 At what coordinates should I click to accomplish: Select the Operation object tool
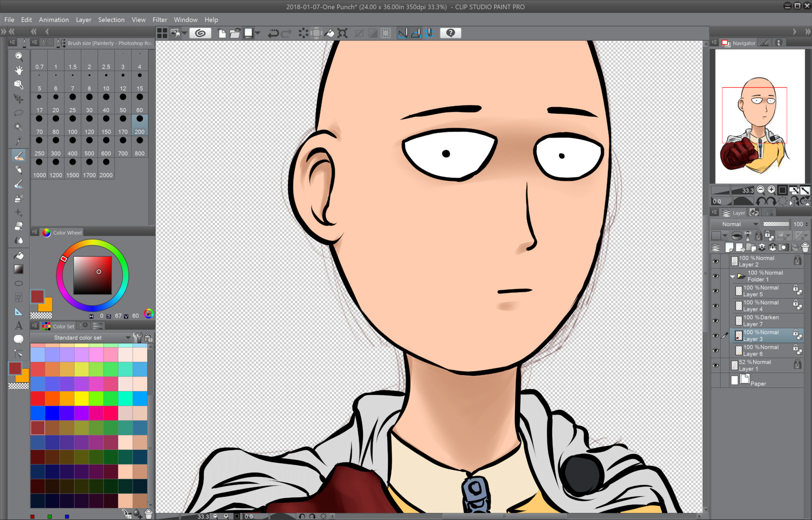pyautogui.click(x=19, y=84)
